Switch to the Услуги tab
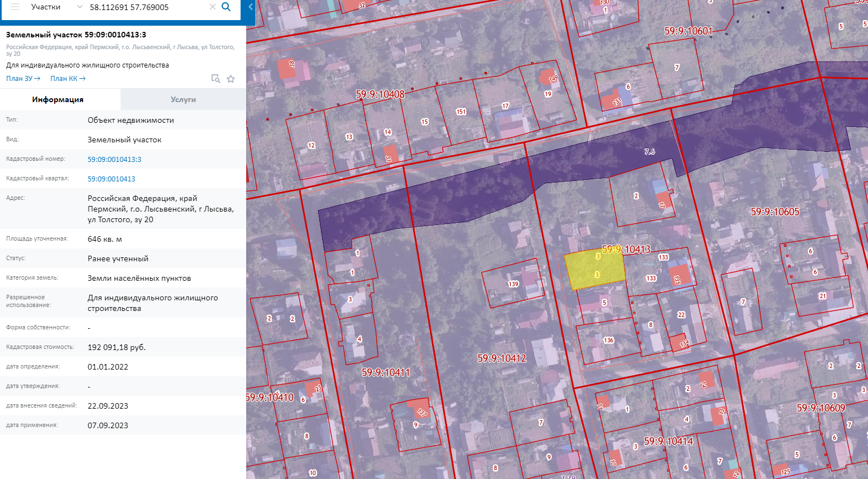This screenshot has width=868, height=479. point(183,99)
